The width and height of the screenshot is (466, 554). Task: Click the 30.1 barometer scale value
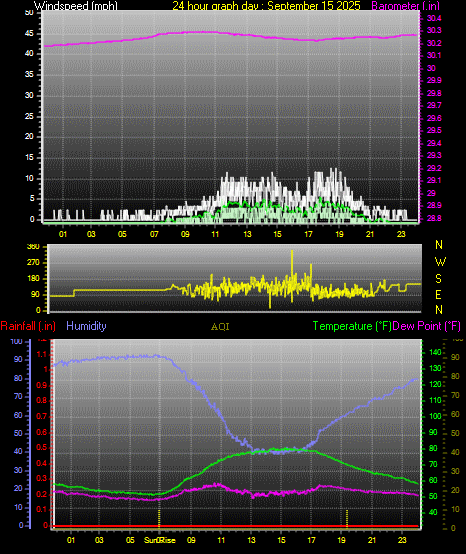point(434,55)
